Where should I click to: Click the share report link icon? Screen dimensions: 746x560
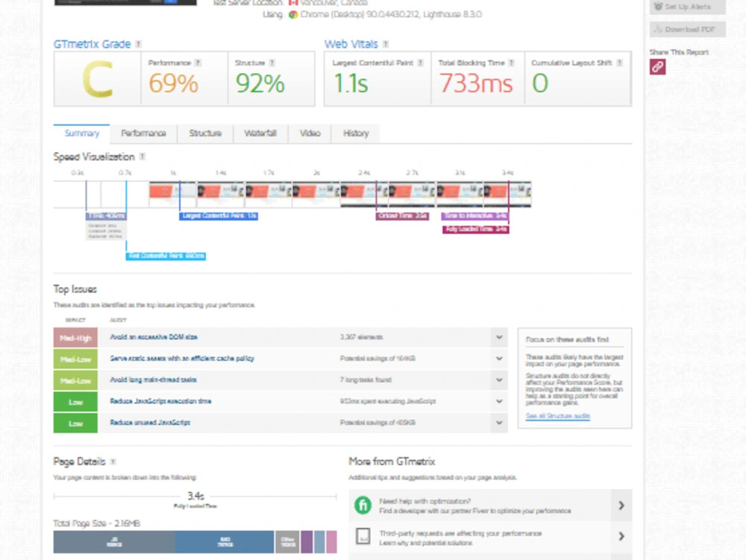pyautogui.click(x=657, y=67)
